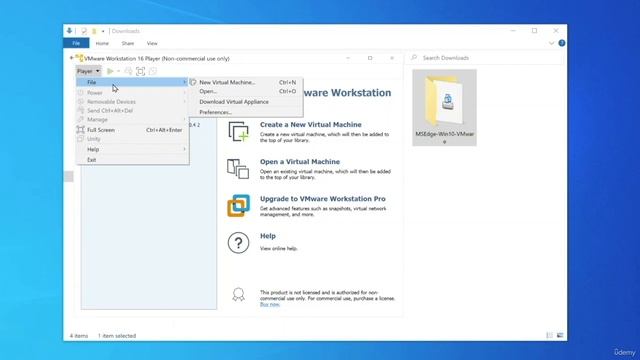This screenshot has width=640, height=360.
Task: Open Preferences... from the File submenu
Action: [246, 112]
